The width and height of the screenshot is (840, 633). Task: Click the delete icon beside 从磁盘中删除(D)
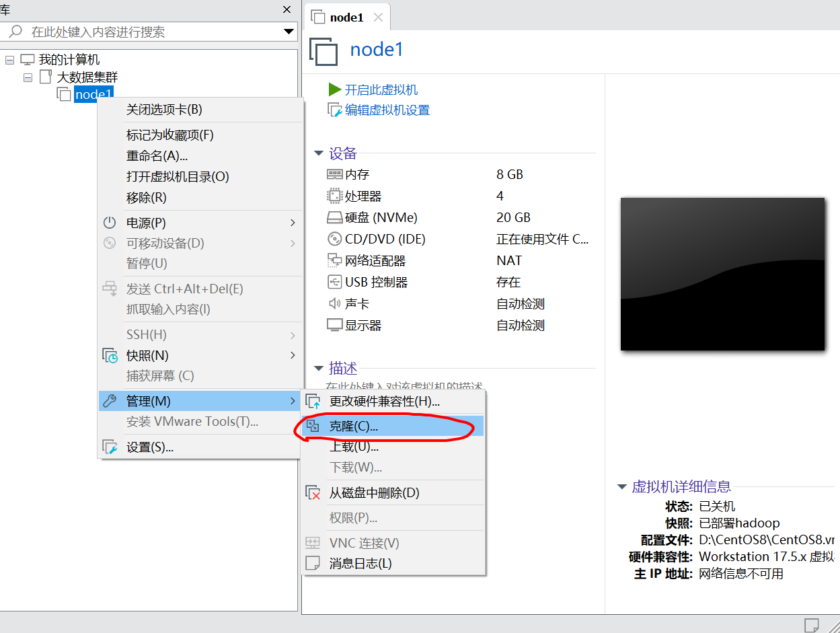(313, 493)
